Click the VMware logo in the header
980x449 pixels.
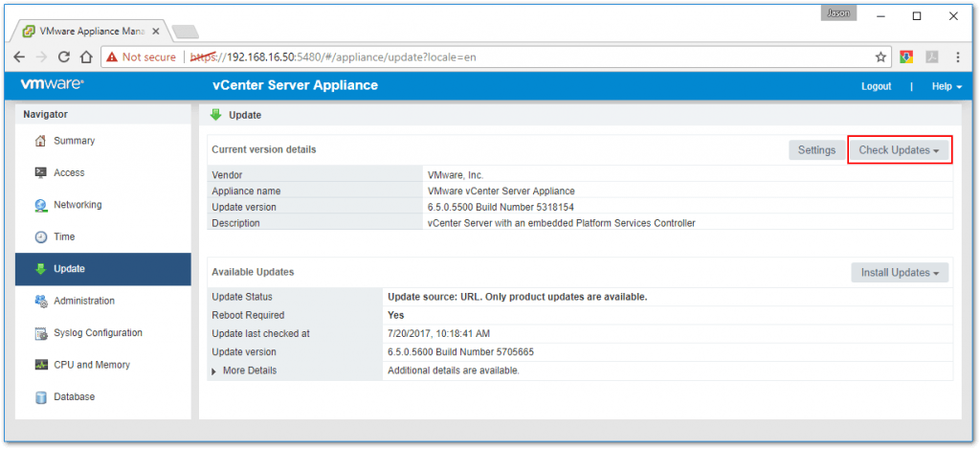[53, 85]
